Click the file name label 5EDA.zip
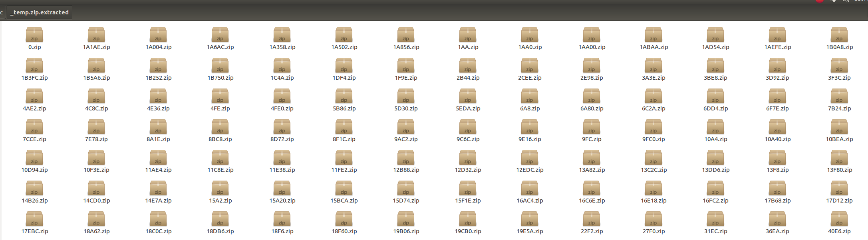This screenshot has width=868, height=240. [468, 108]
